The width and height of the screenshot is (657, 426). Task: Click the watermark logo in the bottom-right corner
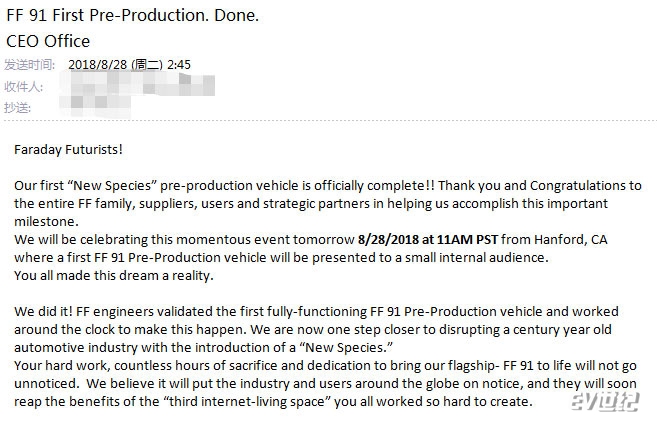point(605,402)
